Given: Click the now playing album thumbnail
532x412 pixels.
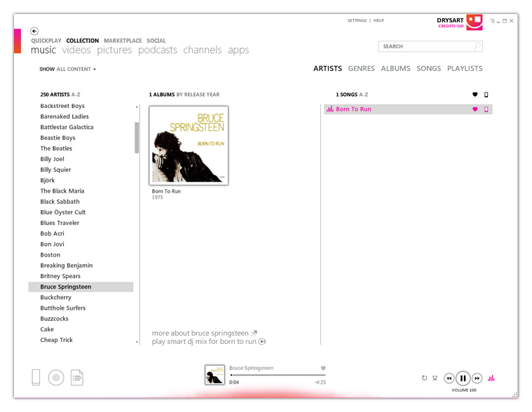Looking at the screenshot, I should point(214,375).
